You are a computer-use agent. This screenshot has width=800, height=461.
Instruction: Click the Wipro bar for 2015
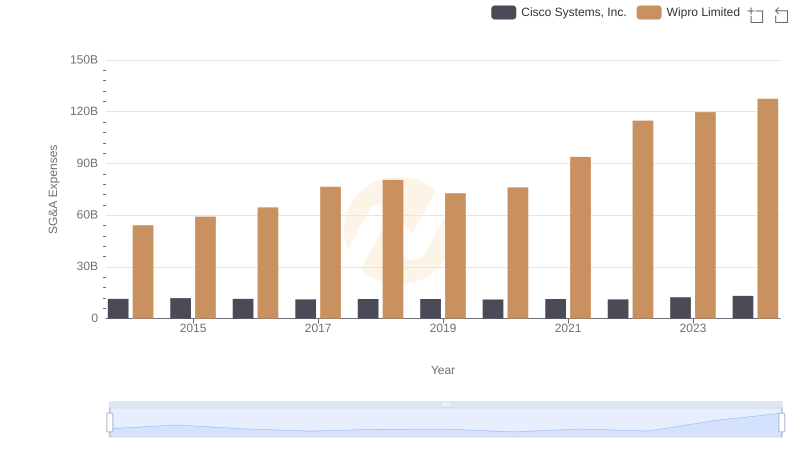(205, 268)
